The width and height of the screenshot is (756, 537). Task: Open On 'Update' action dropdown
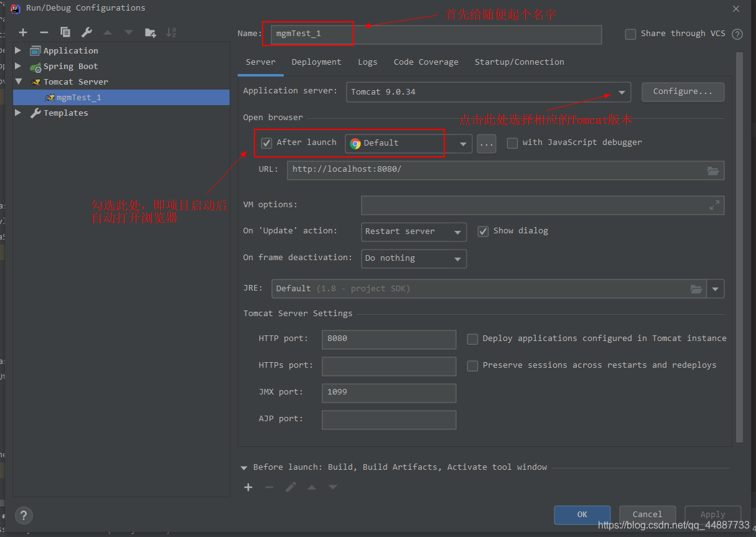pyautogui.click(x=414, y=231)
